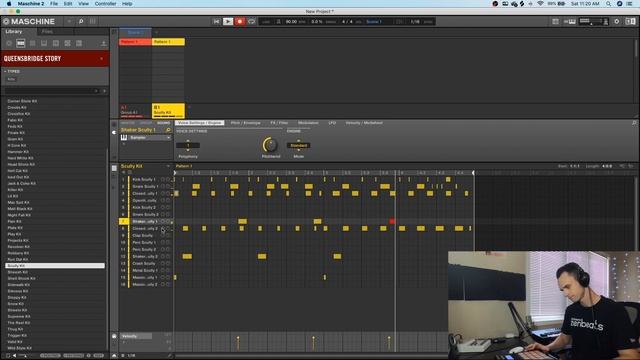This screenshot has width=640, height=360.
Task: Select the One-shots type icon in browser
Action: [79, 43]
